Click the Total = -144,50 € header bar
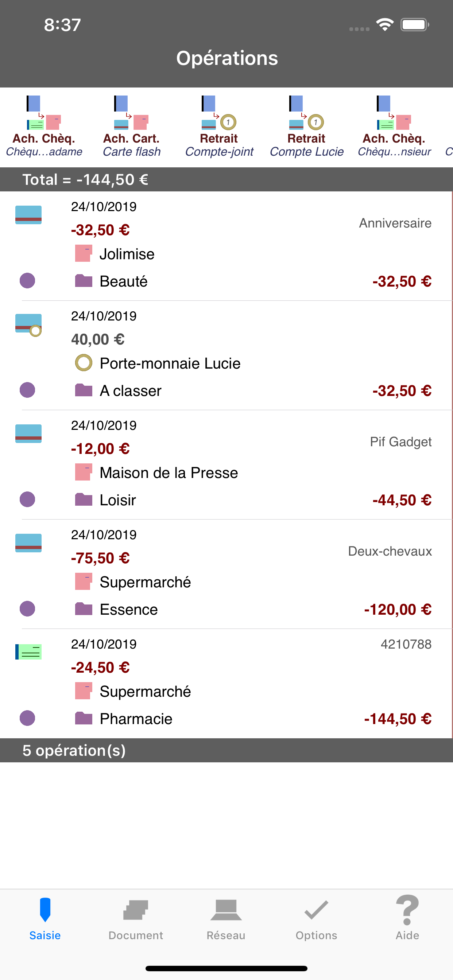The image size is (453, 980). (226, 179)
